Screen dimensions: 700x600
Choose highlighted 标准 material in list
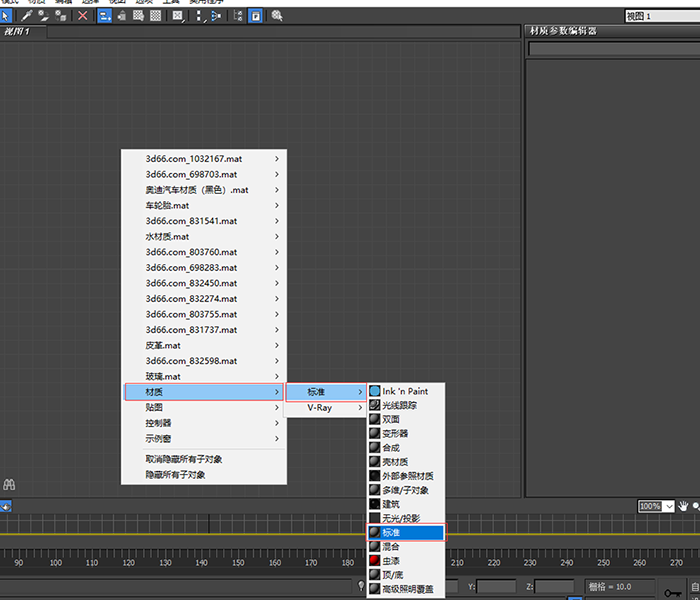click(406, 532)
